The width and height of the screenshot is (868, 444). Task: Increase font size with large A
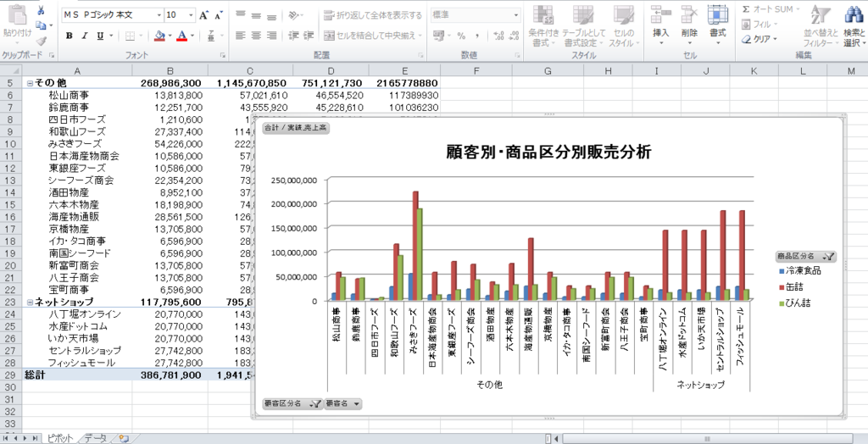[x=204, y=15]
